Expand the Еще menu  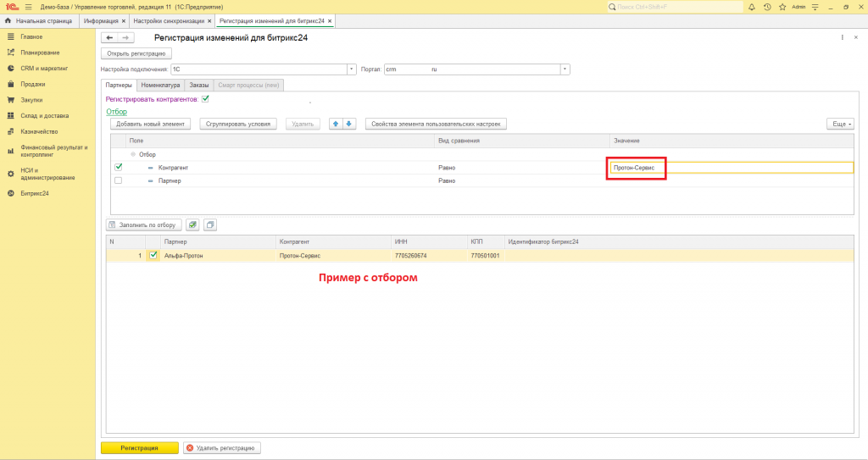pyautogui.click(x=840, y=124)
